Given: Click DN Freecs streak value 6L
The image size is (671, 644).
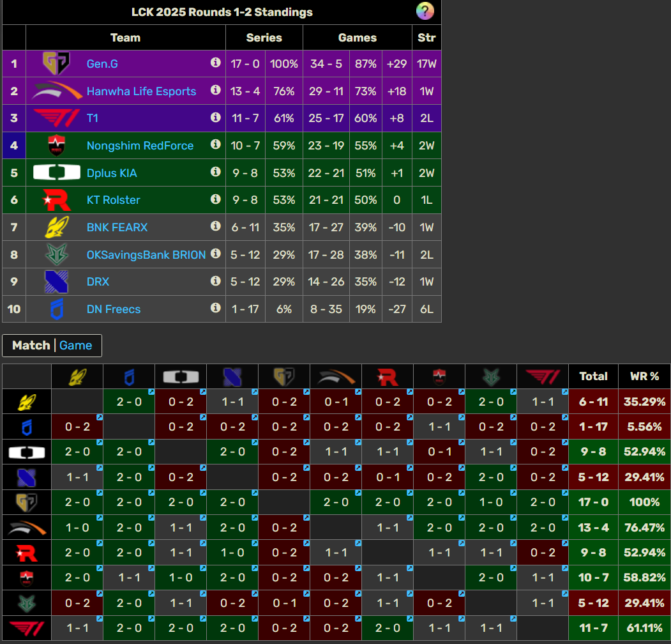Looking at the screenshot, I should tap(426, 309).
